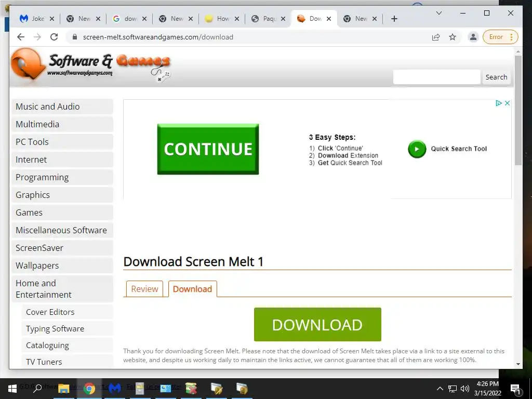Open the Chrome profile avatar
Image resolution: width=532 pixels, height=399 pixels.
[473, 37]
